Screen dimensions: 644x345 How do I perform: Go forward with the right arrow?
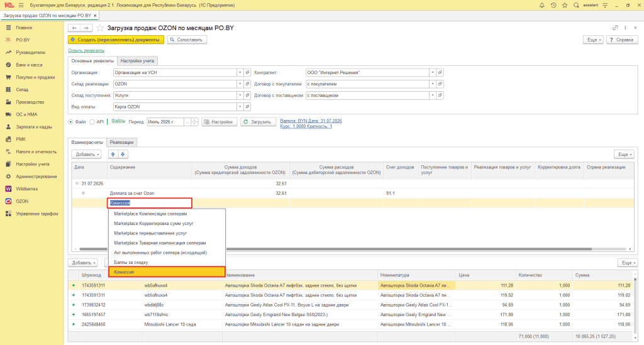click(86, 28)
